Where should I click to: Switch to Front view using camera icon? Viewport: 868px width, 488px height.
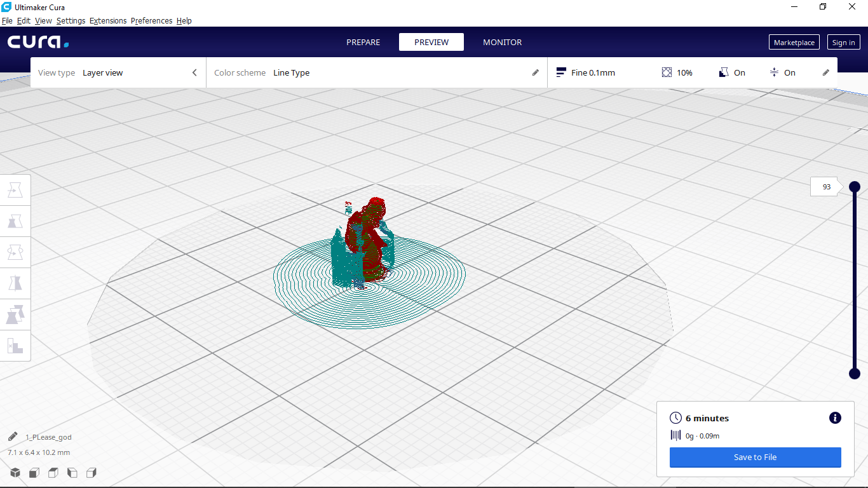[x=34, y=473]
